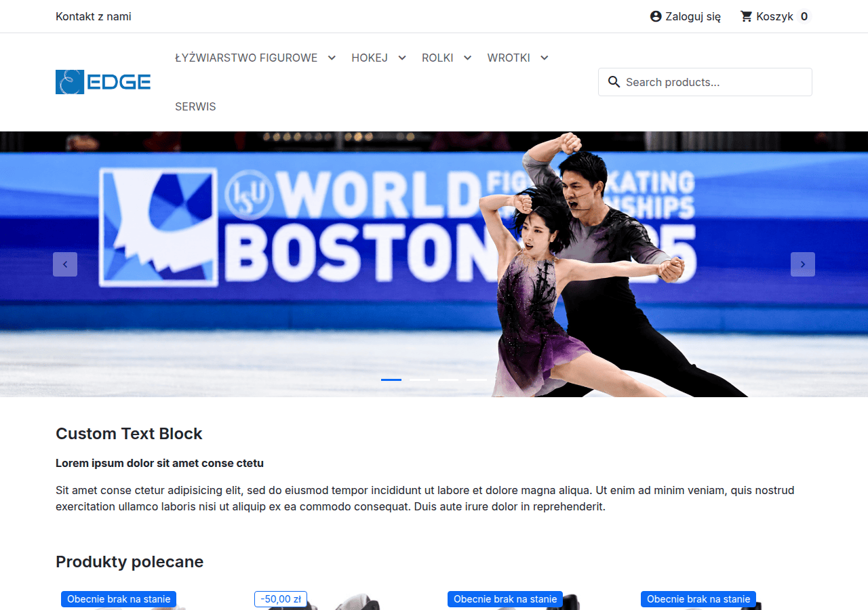Focus the Search products field
This screenshot has width=868, height=610.
(705, 82)
